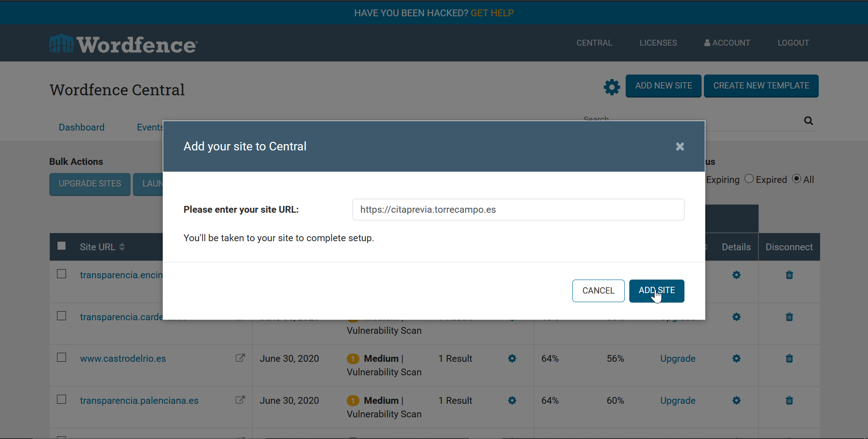This screenshot has height=439, width=868.
Task: Tick checkbox for www.castrodelrio.es
Action: coord(62,358)
